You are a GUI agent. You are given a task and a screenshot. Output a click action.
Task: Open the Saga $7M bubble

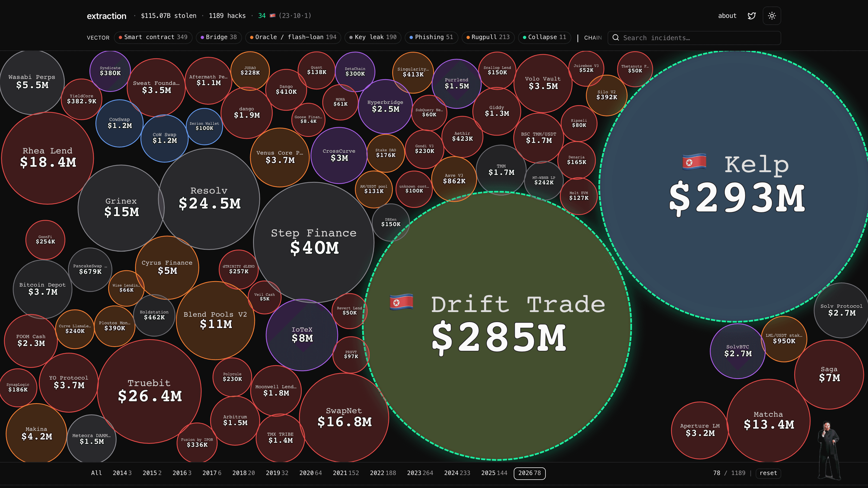(829, 374)
